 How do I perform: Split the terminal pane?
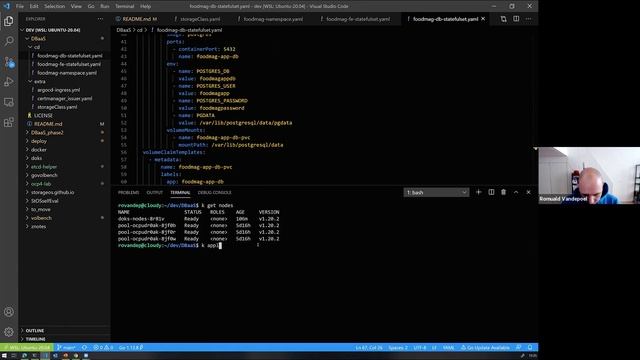[x=491, y=192]
